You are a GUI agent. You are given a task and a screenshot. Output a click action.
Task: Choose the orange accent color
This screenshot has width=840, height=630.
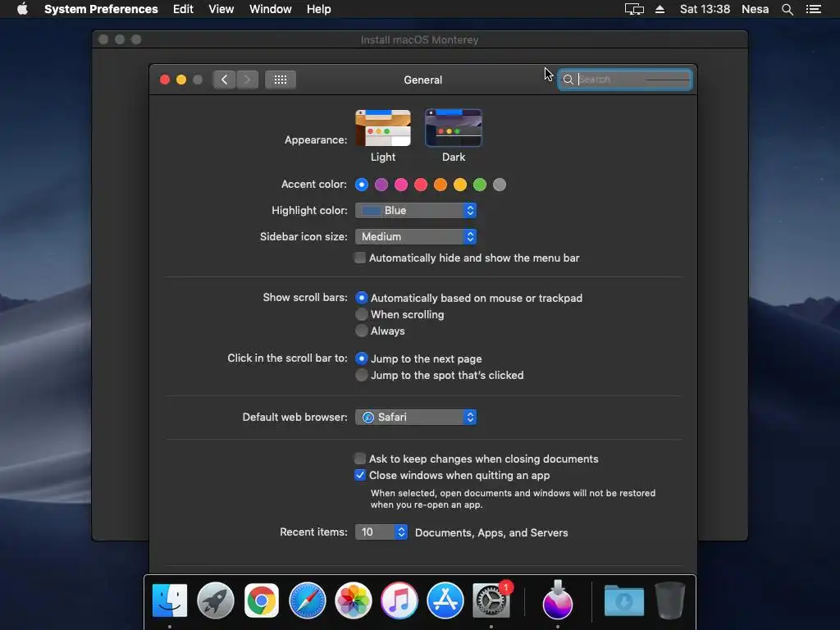coord(441,185)
